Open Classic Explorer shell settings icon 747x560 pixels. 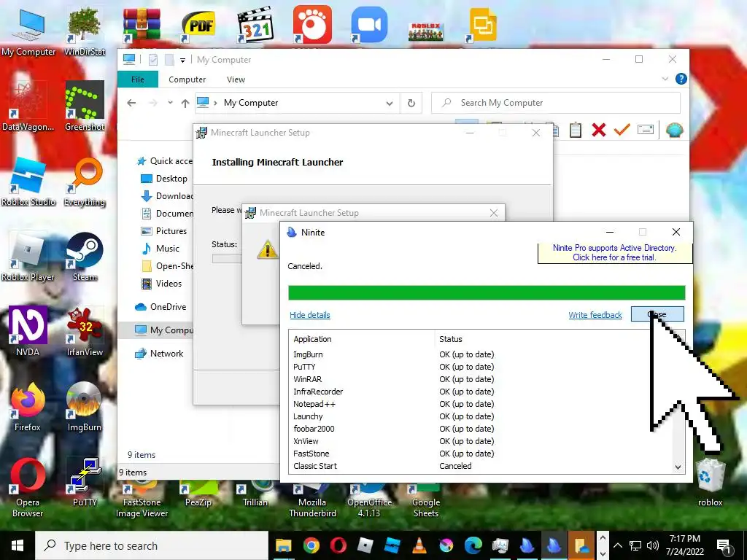(674, 130)
